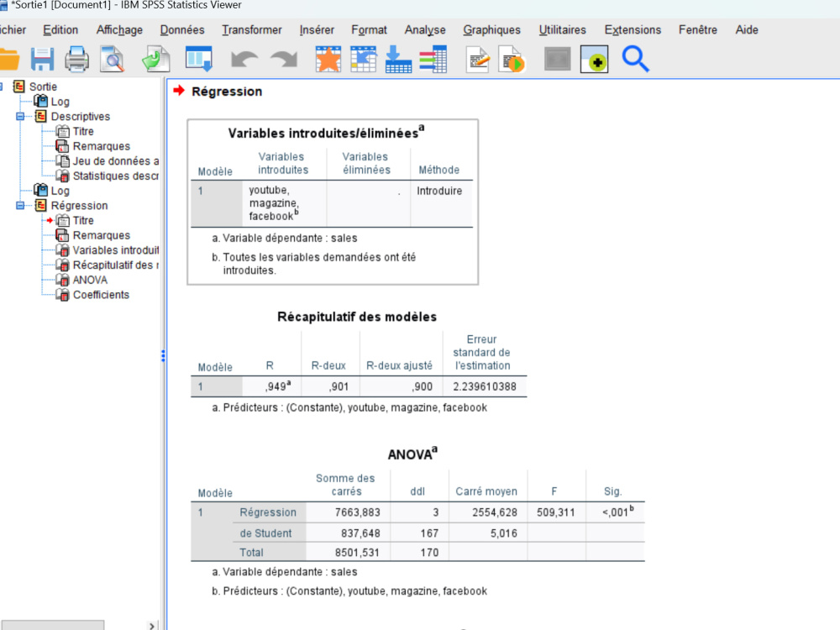Undo the last action
The height and width of the screenshot is (630, 840).
point(244,59)
